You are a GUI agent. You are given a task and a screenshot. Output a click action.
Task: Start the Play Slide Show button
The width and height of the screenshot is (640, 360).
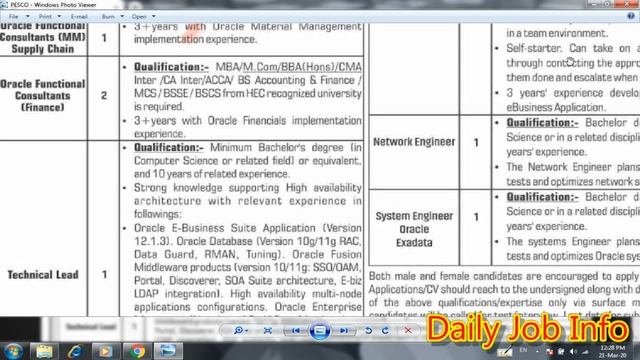point(320,330)
